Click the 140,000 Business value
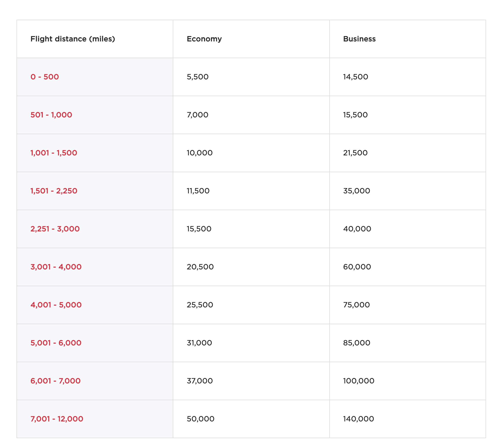This screenshot has height=448, width=499. 358,419
